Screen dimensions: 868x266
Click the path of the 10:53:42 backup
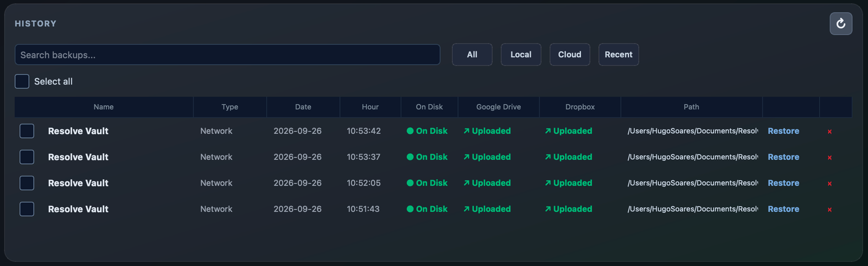(x=693, y=131)
